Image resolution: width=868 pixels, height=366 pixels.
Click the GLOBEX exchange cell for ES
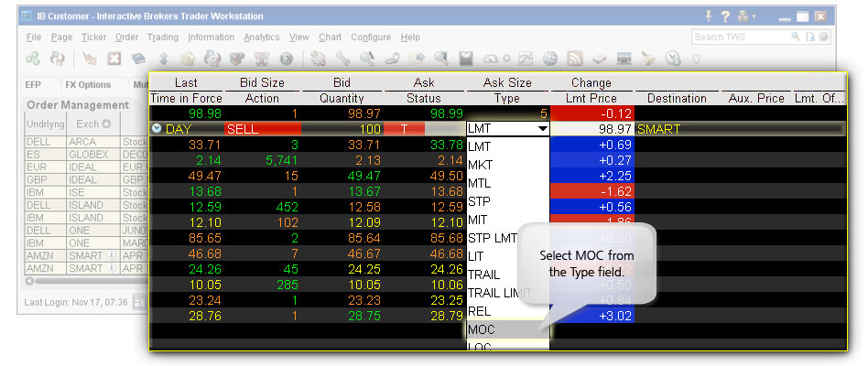pos(93,155)
